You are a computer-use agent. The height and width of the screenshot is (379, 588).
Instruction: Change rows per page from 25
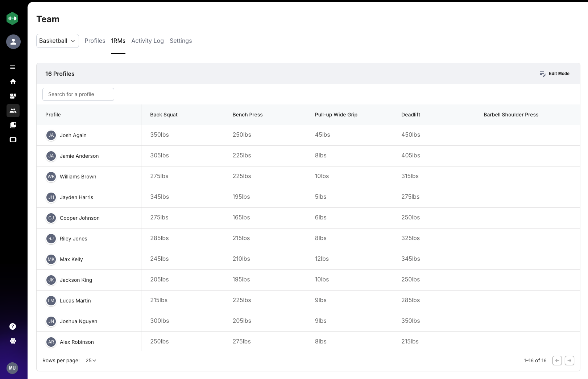coord(91,361)
